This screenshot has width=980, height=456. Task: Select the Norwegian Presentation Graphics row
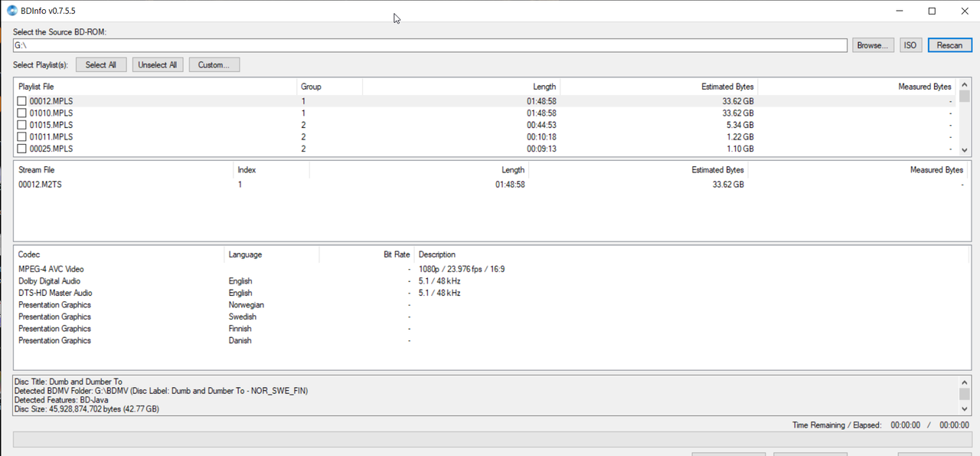point(491,305)
